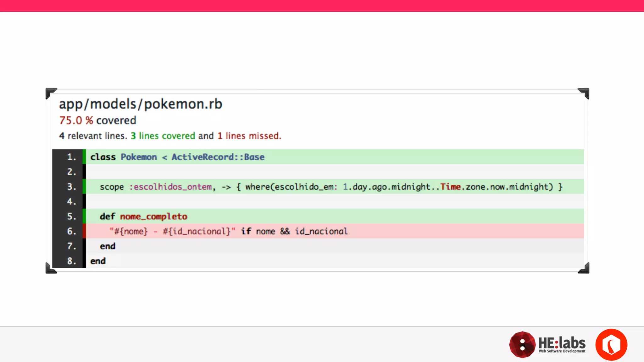This screenshot has width=644, height=362.
Task: Click the pink header bar at top
Action: click(322, 6)
